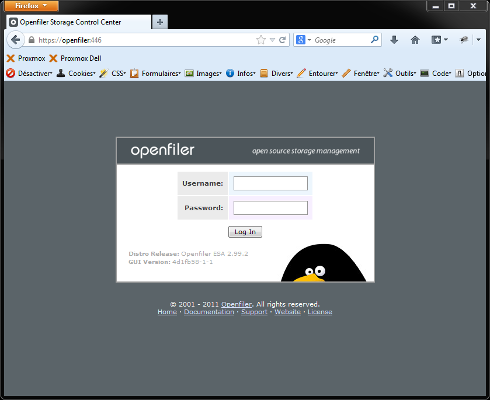
Task: Click the magnifier search icon
Action: [374, 40]
